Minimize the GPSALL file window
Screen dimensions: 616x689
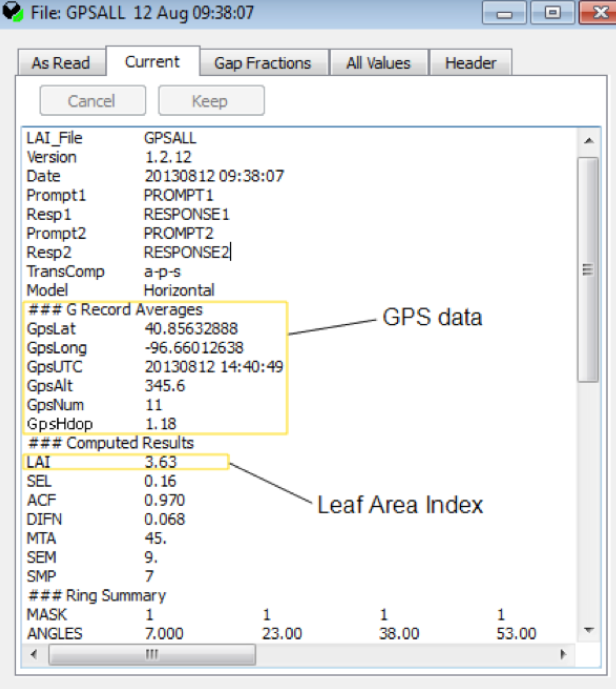[504, 12]
